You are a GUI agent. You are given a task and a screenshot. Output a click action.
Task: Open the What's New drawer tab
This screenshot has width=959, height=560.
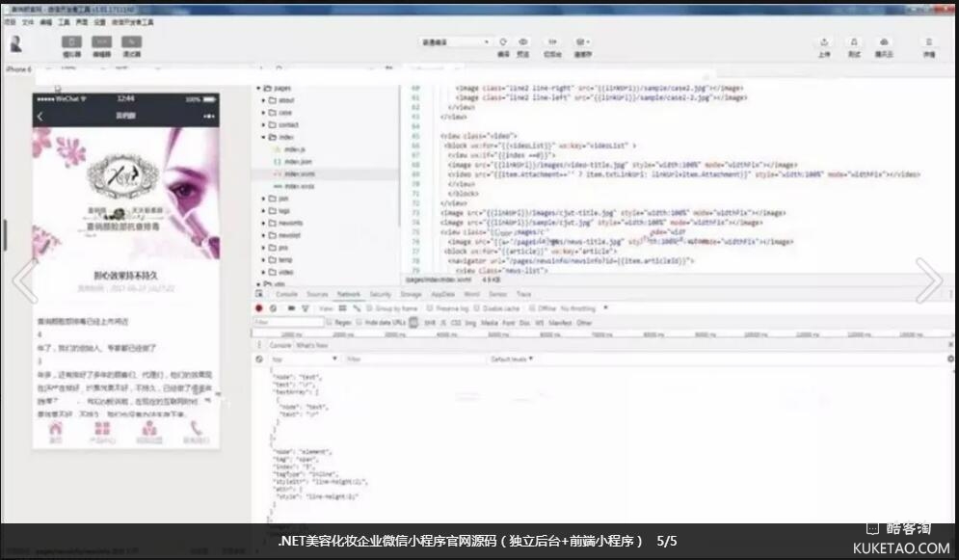point(312,345)
